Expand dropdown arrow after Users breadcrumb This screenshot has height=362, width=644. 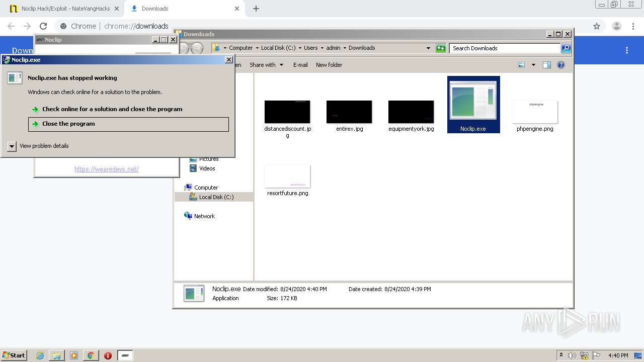[322, 48]
